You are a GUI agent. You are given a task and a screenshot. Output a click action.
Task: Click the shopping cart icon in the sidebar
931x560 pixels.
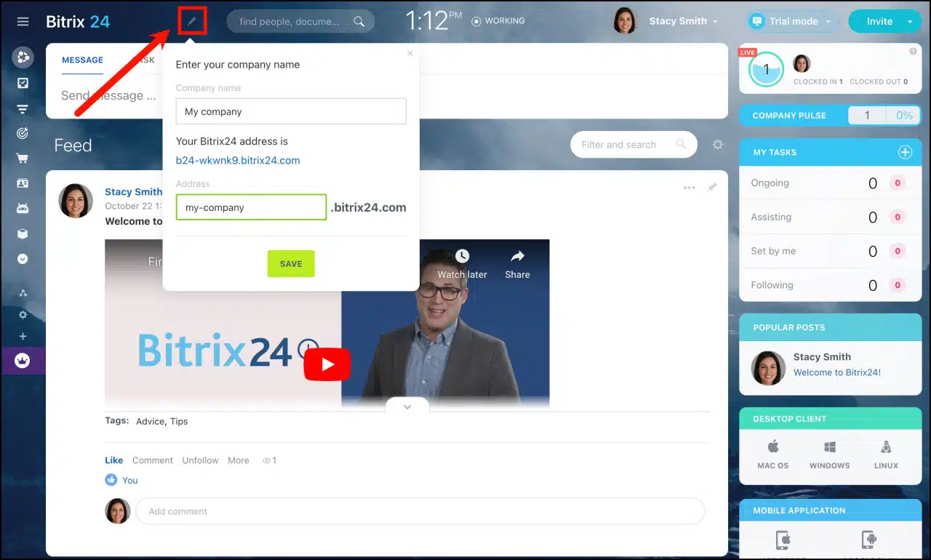tap(23, 159)
